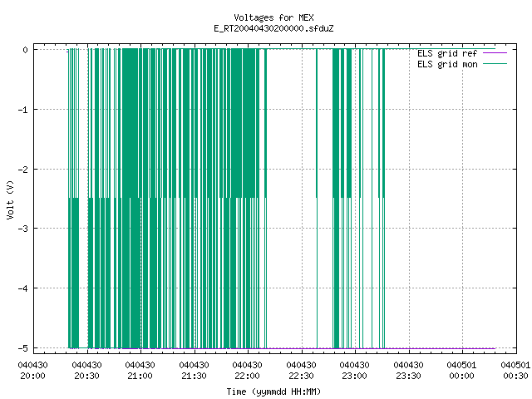Click the y-axis tick label "-2"
This screenshot has width=532, height=399.
coord(23,170)
